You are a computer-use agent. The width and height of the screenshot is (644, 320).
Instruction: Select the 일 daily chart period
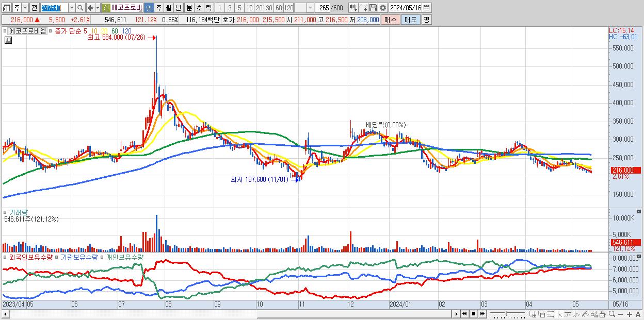pyautogui.click(x=149, y=8)
